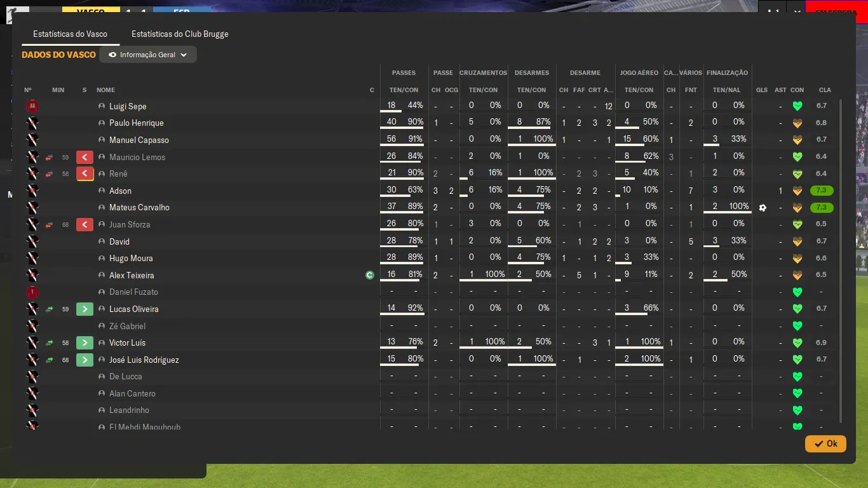The image size is (868, 488).
Task: Click Manuel Capasso's 91% pass completion
Action: pyautogui.click(x=416, y=139)
